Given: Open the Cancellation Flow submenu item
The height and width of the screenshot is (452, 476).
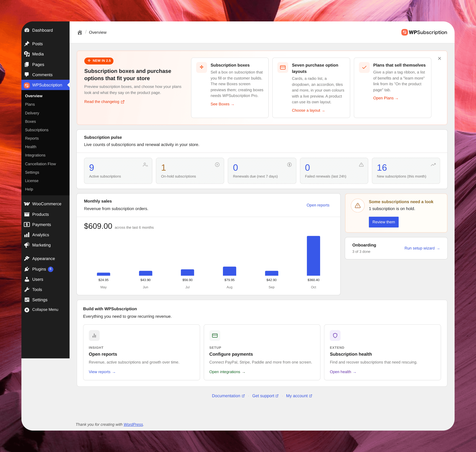Looking at the screenshot, I should click(x=46, y=164).
